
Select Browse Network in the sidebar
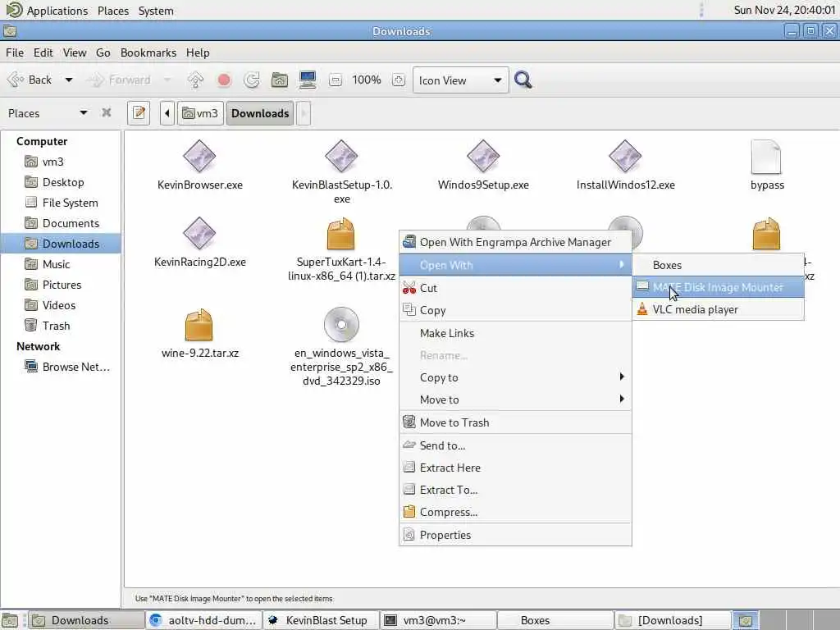tap(61, 367)
